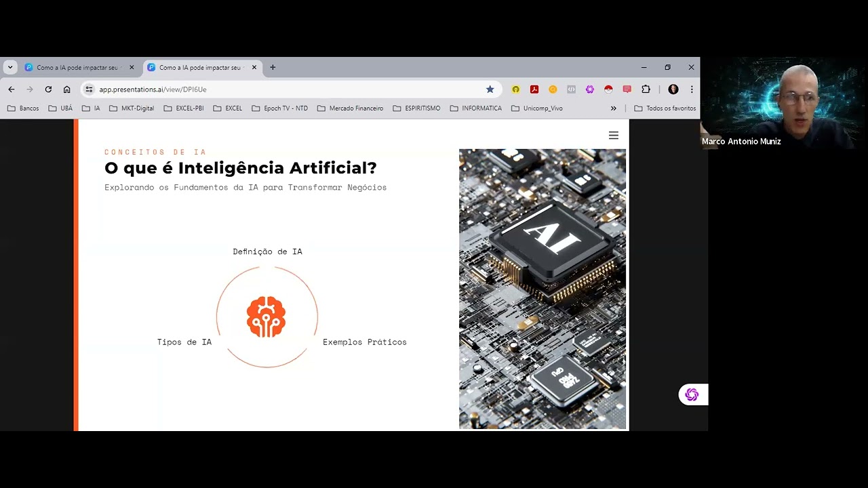
Task: Open the Chrome profile avatar
Action: (673, 89)
